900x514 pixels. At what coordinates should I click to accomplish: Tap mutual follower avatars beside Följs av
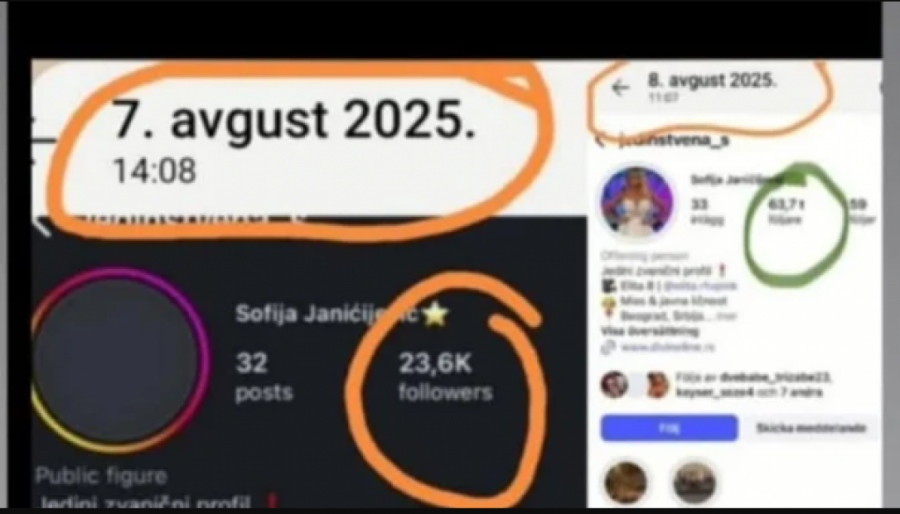635,385
